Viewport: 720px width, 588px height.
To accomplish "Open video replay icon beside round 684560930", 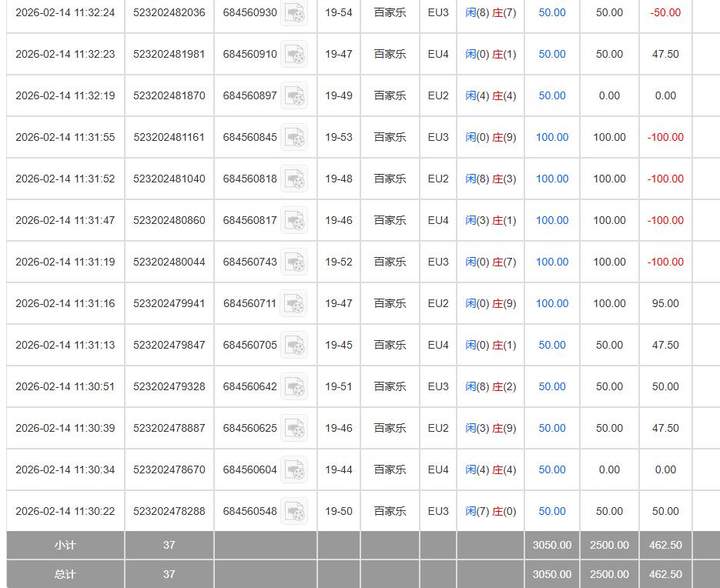I will (x=294, y=13).
